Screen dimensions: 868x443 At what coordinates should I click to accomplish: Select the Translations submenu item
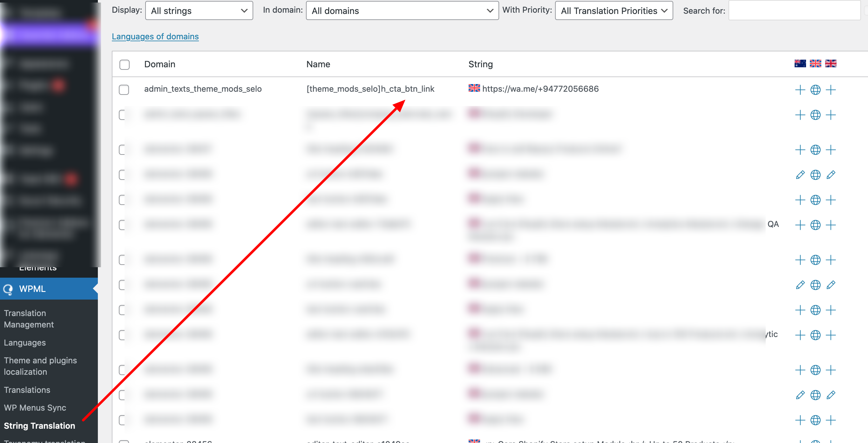click(x=27, y=390)
